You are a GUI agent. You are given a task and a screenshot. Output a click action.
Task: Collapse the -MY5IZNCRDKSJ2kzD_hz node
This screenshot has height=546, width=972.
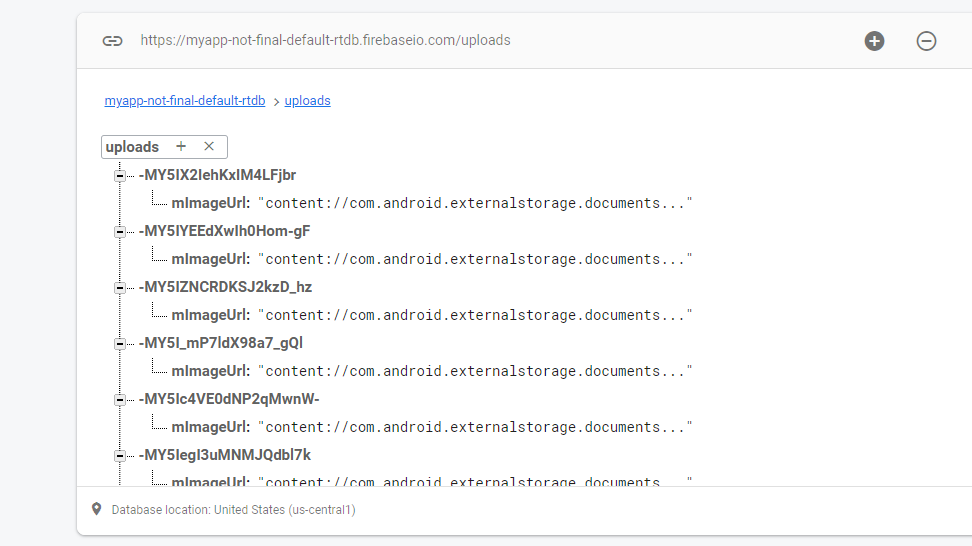coord(120,287)
